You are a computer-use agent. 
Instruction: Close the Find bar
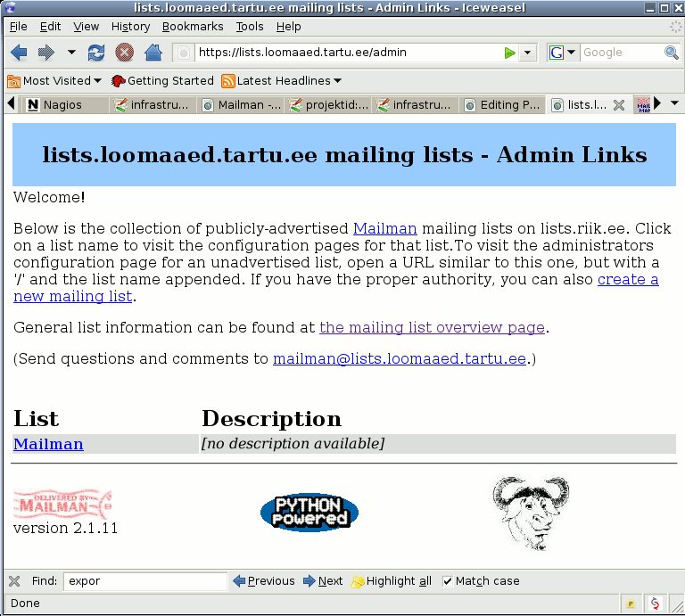coord(14,581)
